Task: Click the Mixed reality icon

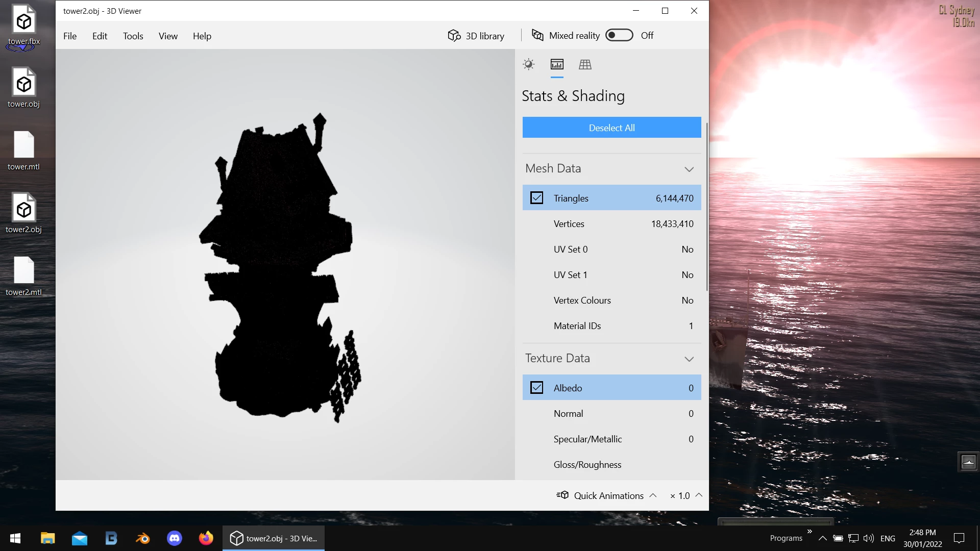Action: click(537, 35)
